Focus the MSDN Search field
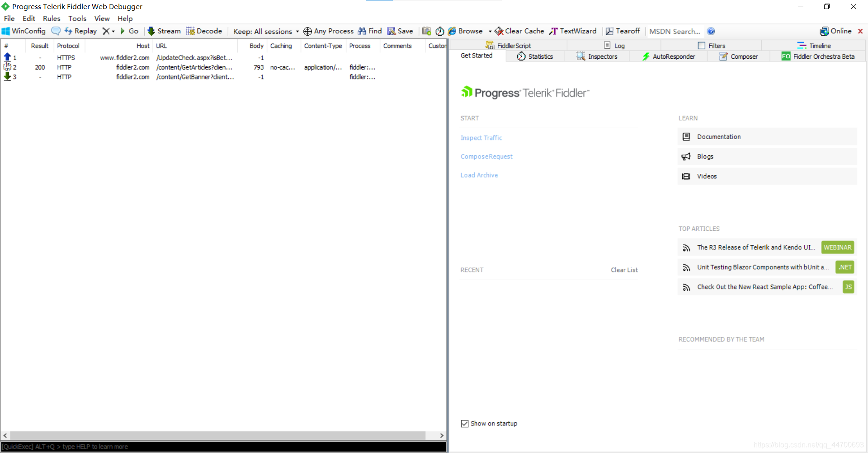Screen dimensions: 868x453 pyautogui.click(x=675, y=31)
